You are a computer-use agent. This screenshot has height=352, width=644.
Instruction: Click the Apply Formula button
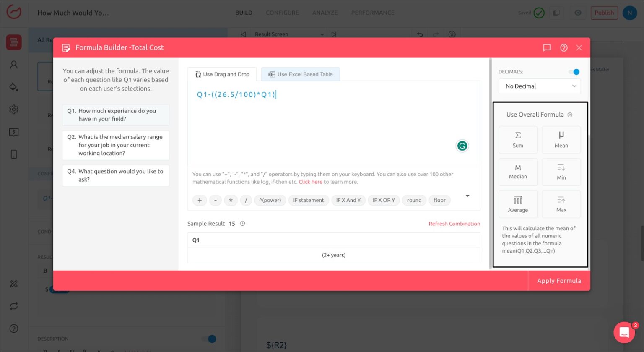coord(558,281)
